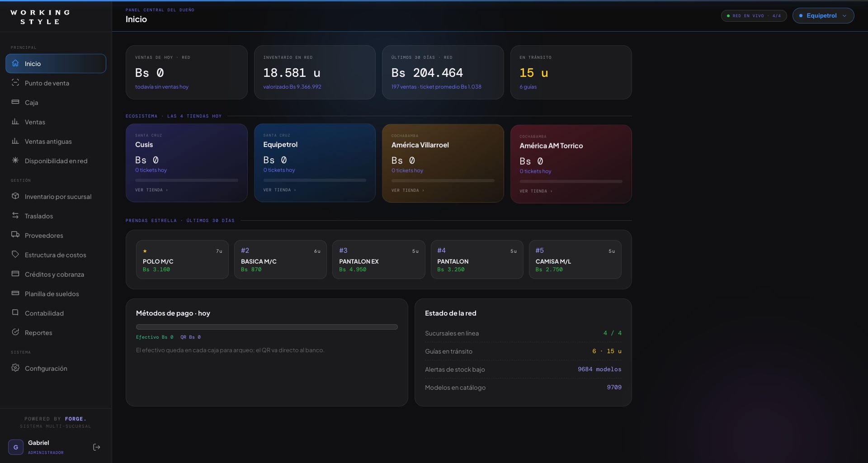Open VER TIENDA on América AM Torrico card

tap(536, 191)
